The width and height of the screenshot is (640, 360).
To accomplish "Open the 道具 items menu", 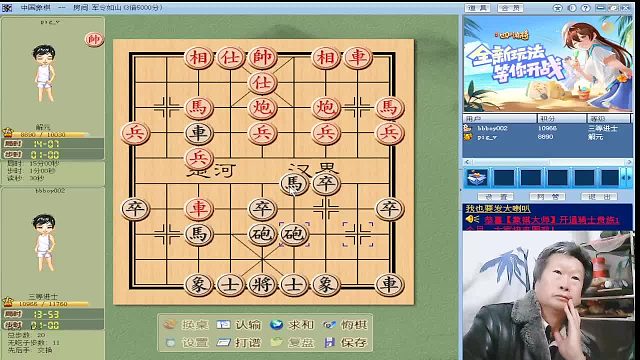I will 477,8.
